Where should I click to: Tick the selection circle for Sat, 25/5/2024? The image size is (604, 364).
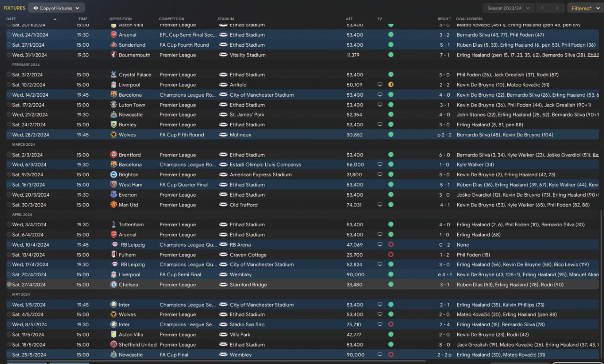click(9, 355)
